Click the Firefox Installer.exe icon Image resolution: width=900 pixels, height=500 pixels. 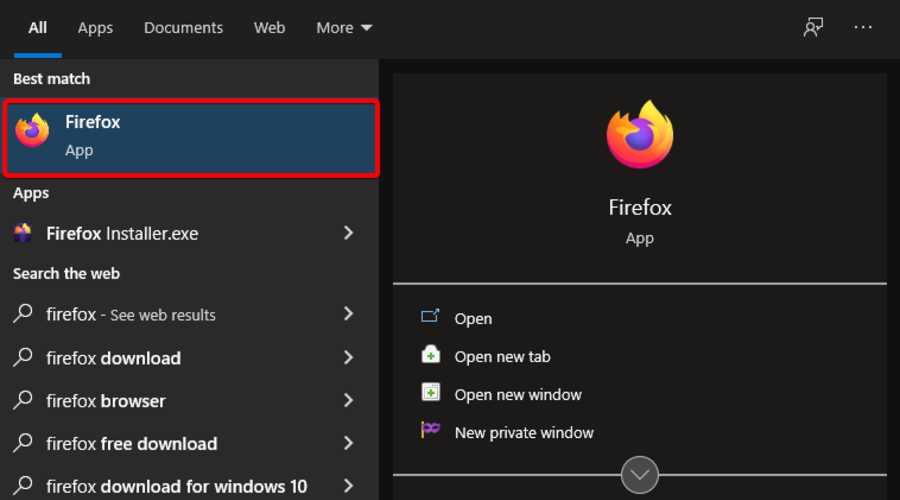pyautogui.click(x=23, y=233)
